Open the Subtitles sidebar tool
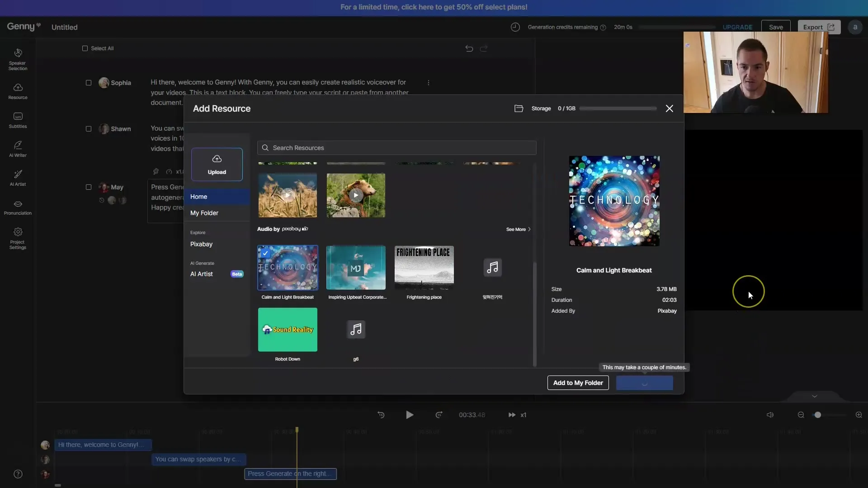868x488 pixels. click(18, 120)
